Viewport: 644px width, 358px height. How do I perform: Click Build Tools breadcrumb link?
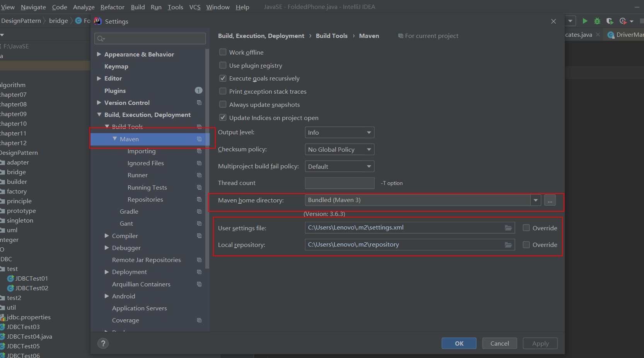332,36
